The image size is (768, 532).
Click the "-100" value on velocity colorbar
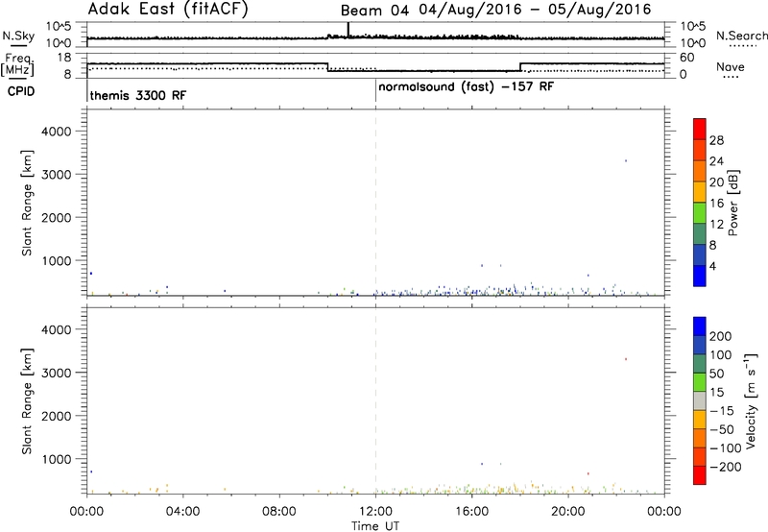pos(726,448)
